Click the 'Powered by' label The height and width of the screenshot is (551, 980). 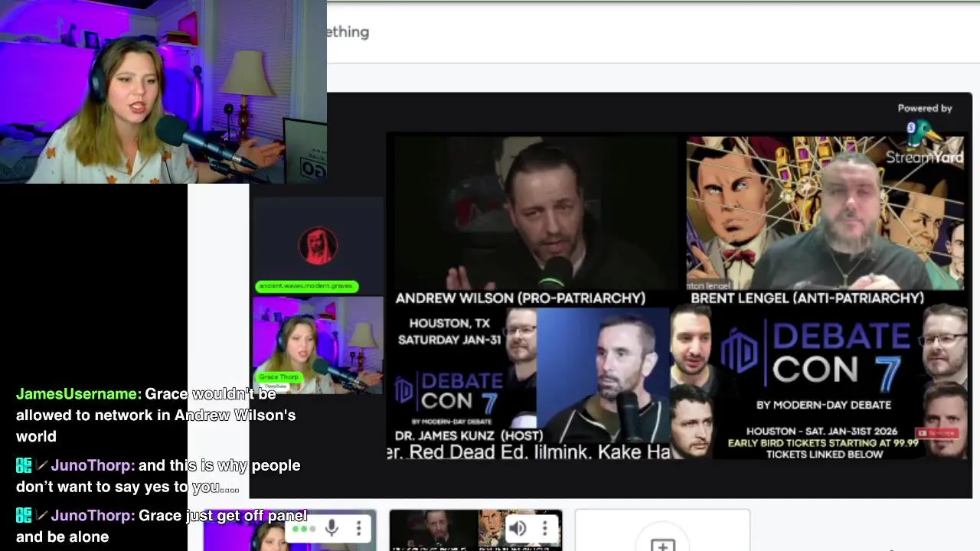coord(925,109)
